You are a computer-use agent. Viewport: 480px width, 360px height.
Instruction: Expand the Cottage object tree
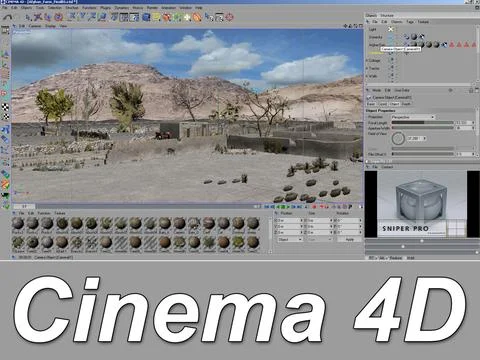[x=367, y=61]
